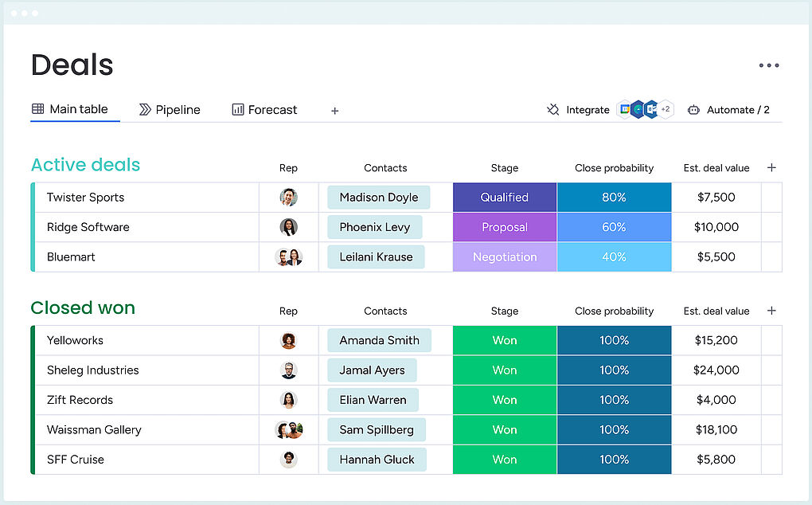The image size is (812, 505).
Task: Open Proposal stage dropdown for Ridge Software
Action: pyautogui.click(x=504, y=227)
